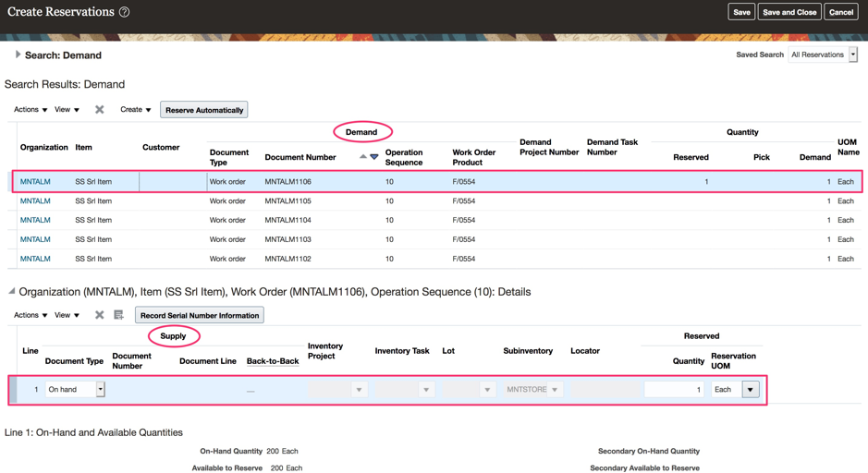Open the Reservation UOM 'Each' dropdown
This screenshot has width=868, height=473.
coord(751,390)
